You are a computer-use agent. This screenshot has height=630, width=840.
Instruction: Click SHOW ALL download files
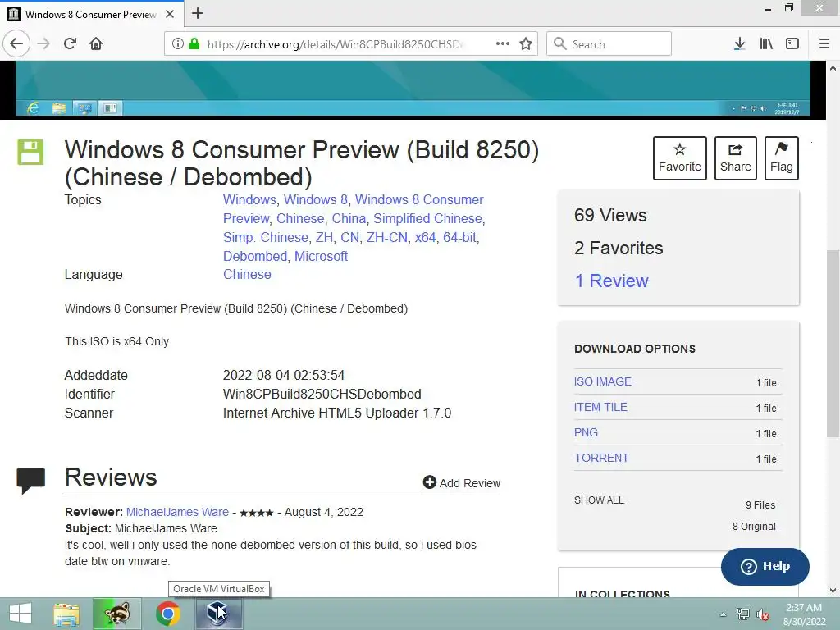click(x=599, y=500)
